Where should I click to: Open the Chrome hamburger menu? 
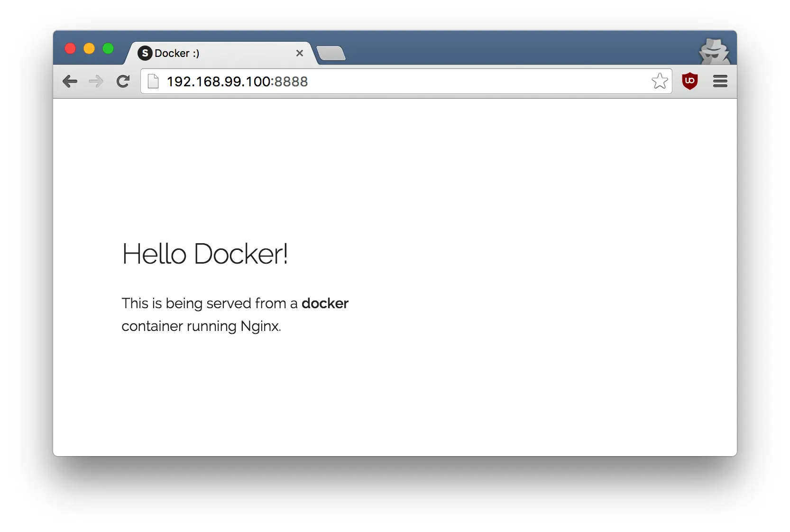pos(720,81)
